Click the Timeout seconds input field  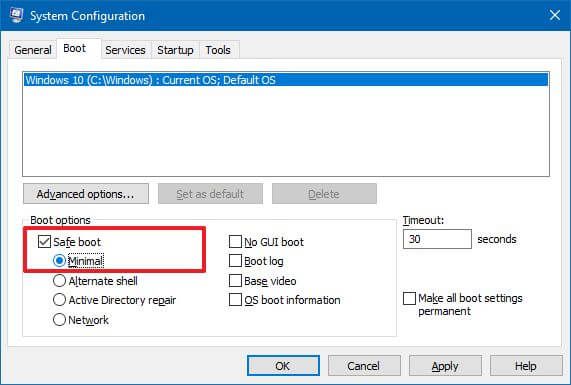tap(437, 239)
